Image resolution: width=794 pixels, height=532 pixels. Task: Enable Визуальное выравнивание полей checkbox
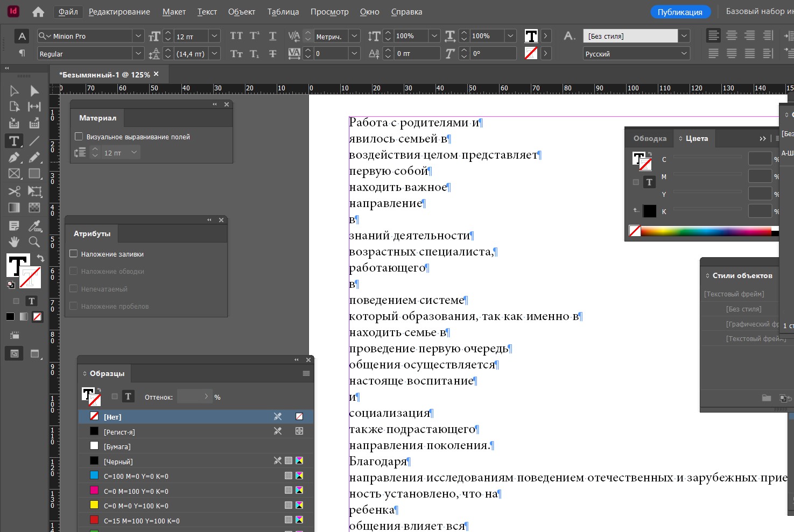click(x=79, y=137)
